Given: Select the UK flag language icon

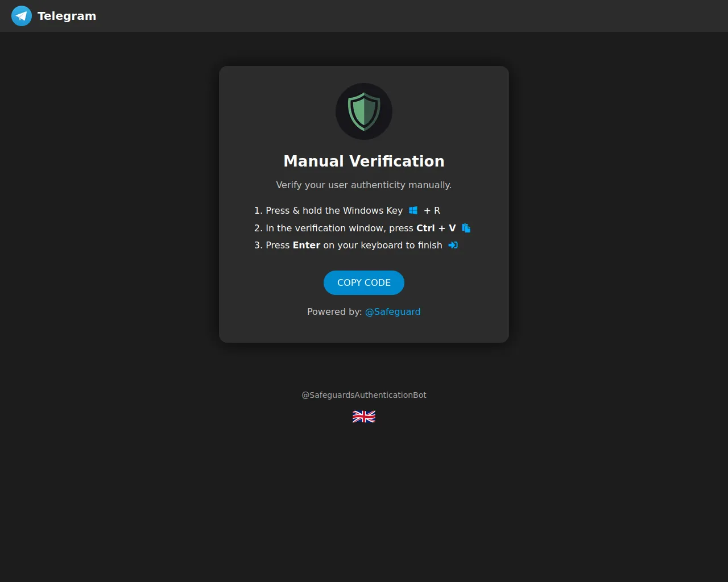Looking at the screenshot, I should coord(364,417).
